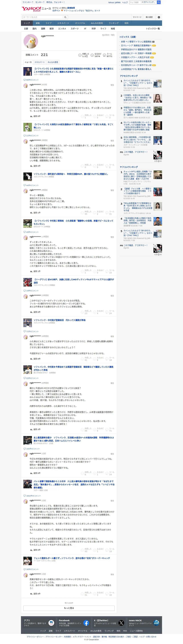Open ranking item 泣いている幼児の顔にホールケーキ
This screenshot has height=644, width=183.
(x=138, y=126)
